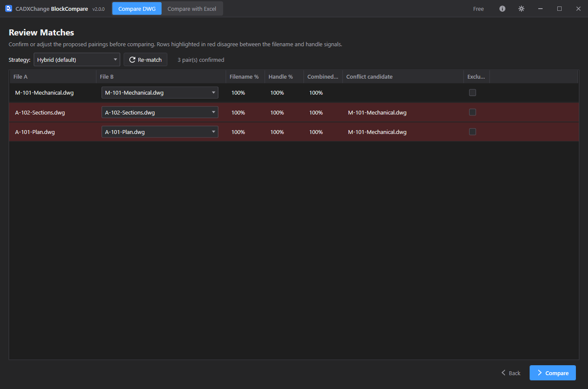Click the Free license label
The image size is (588, 389).
479,9
